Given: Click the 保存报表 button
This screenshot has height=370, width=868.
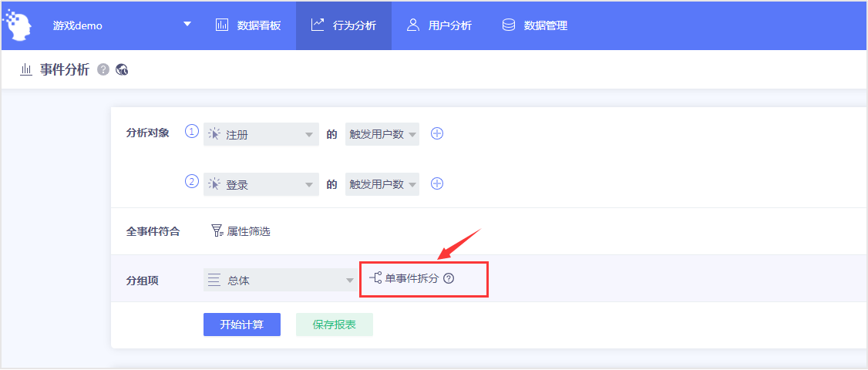Looking at the screenshot, I should pyautogui.click(x=335, y=325).
